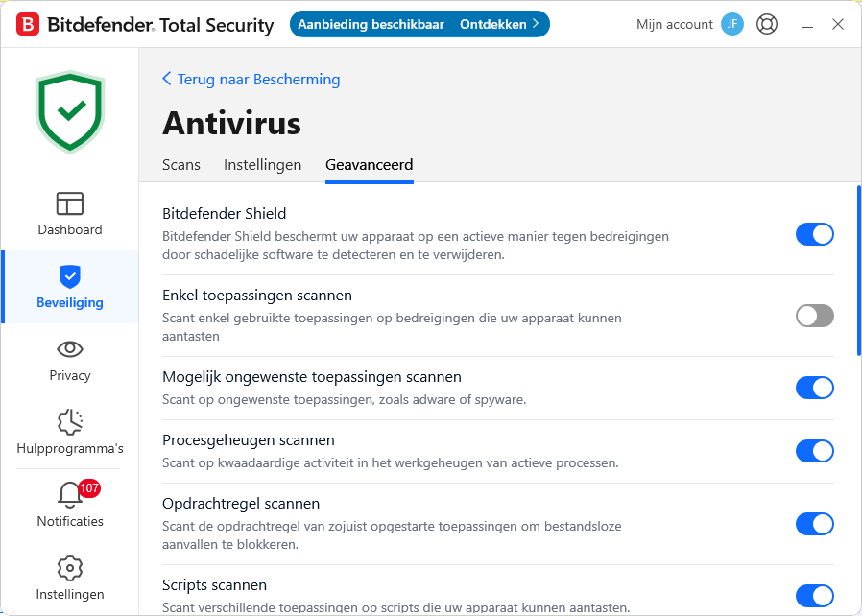This screenshot has height=616, width=862.
Task: Switch to the Instellingen tab
Action: tap(263, 165)
